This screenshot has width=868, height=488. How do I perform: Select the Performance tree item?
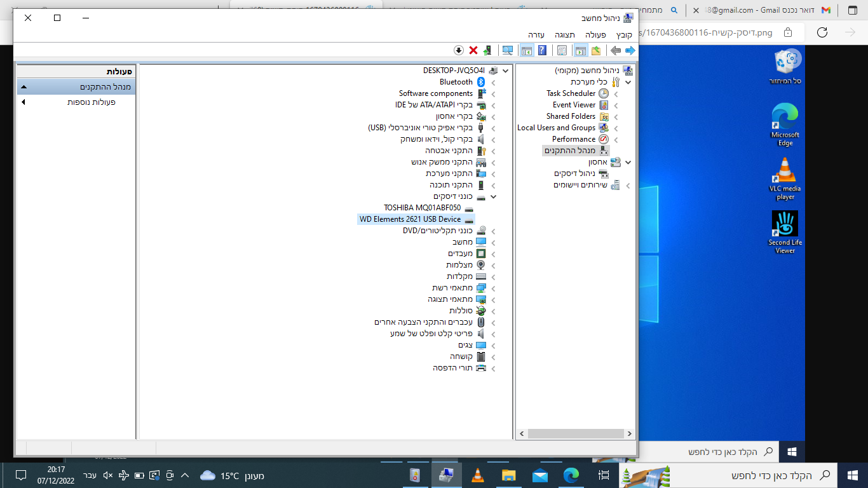pos(573,139)
